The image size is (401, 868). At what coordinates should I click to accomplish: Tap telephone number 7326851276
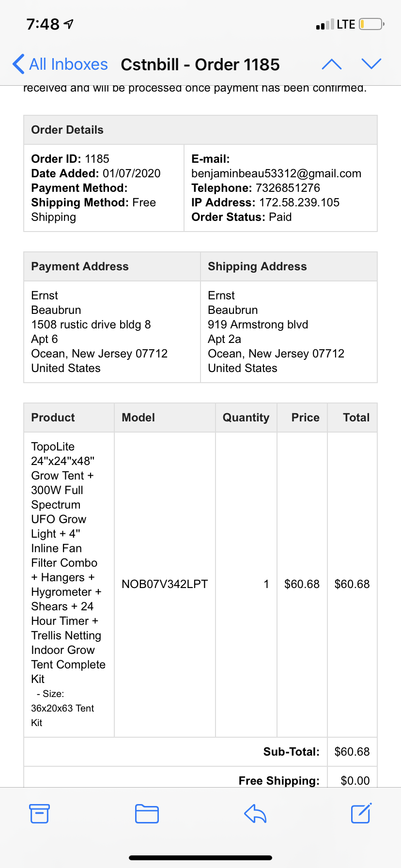click(288, 188)
